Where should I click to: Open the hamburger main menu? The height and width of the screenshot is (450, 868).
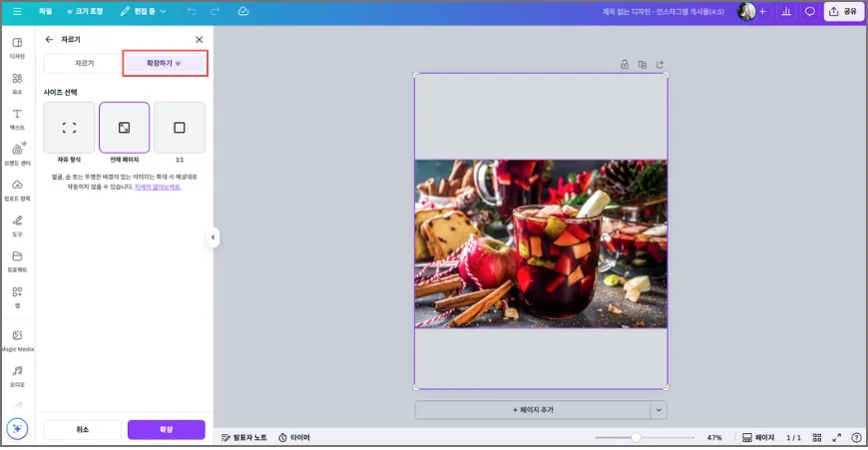(x=17, y=11)
